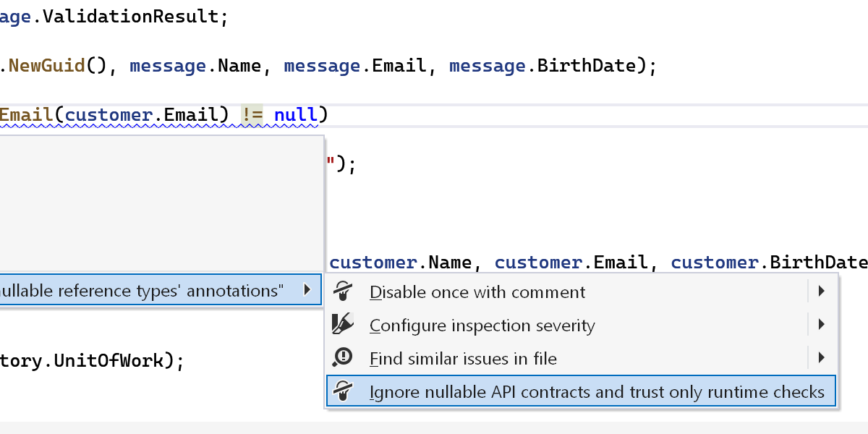Expand the Configure inspection severity submenu arrow

click(x=821, y=325)
